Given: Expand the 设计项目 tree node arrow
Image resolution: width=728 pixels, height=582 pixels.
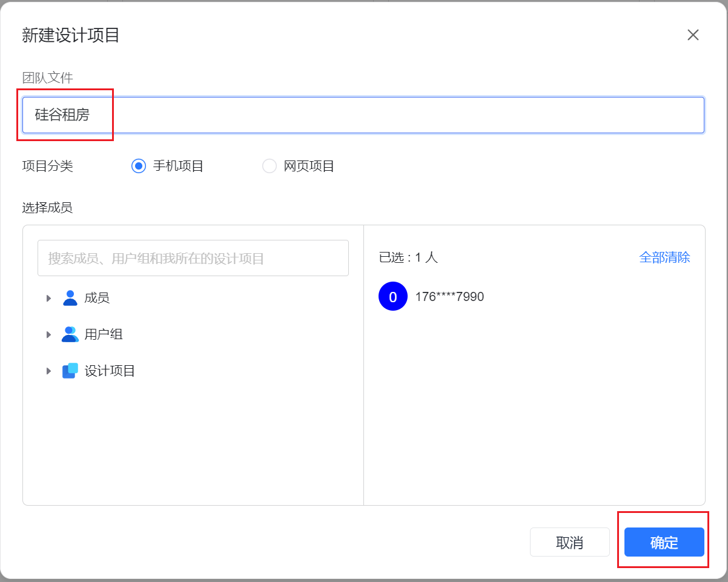Looking at the screenshot, I should [49, 371].
